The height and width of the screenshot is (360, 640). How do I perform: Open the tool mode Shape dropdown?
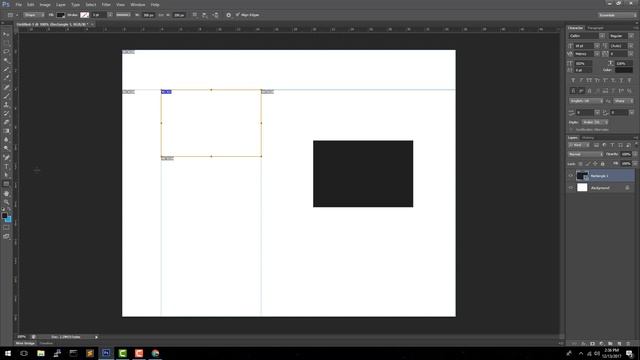click(33, 15)
